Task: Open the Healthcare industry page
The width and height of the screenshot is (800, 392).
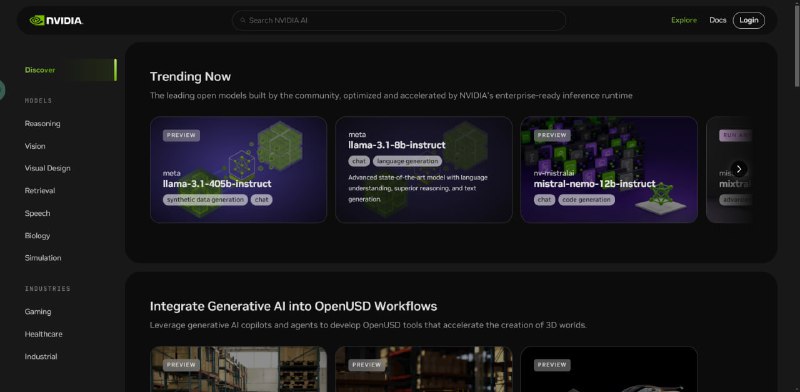Action: (x=43, y=334)
